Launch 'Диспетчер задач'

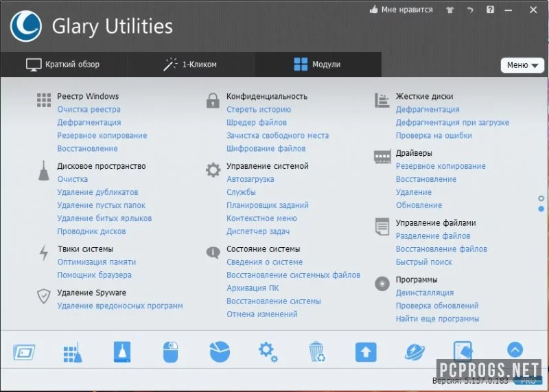pos(258,231)
